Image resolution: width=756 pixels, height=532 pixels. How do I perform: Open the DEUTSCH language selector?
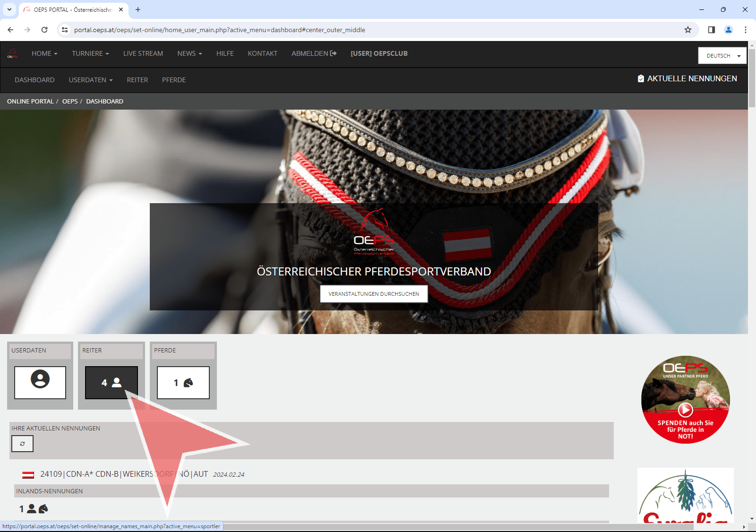pos(722,56)
